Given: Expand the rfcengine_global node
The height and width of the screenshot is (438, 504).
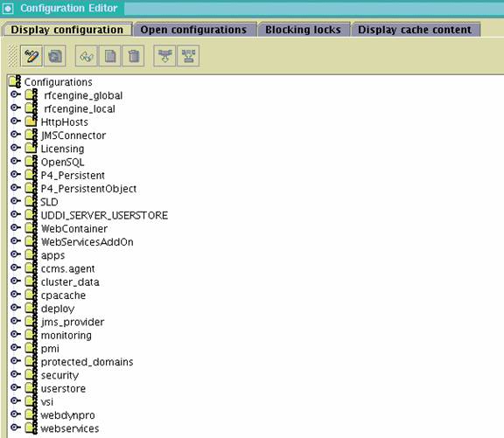Looking at the screenshot, I should [15, 94].
